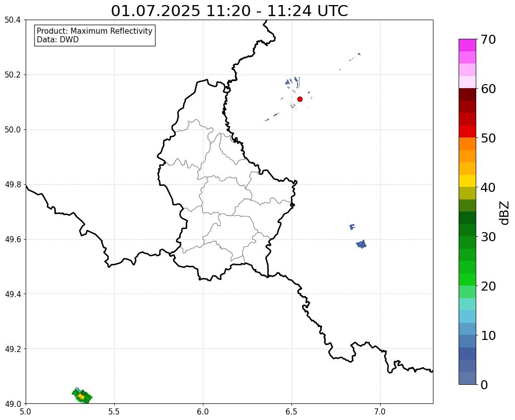515x420 pixels.
Task: Click the y-axis label 49.6
Action: 13,239
